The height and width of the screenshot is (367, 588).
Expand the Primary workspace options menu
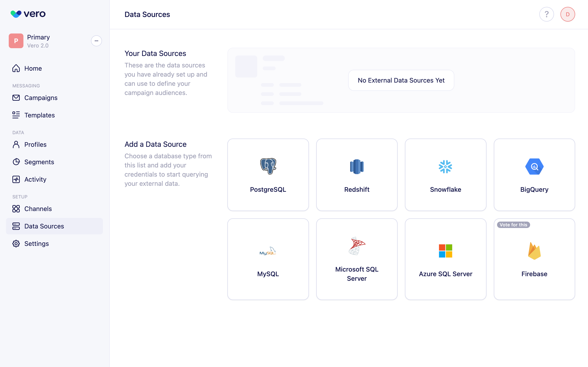click(96, 41)
